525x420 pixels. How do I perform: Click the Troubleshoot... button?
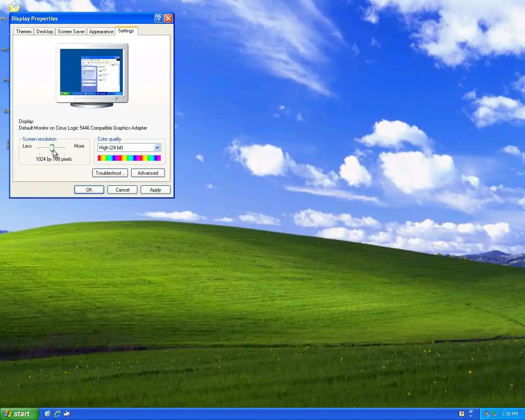(x=110, y=173)
